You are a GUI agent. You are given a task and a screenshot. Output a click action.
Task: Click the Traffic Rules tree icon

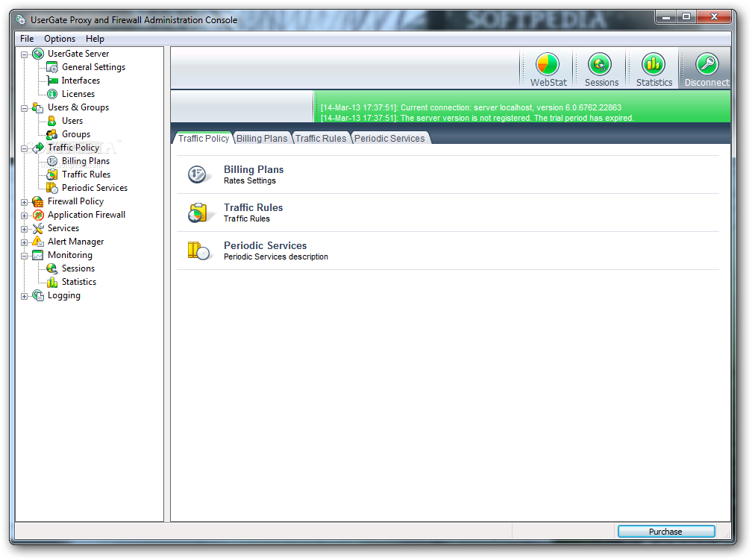51,174
